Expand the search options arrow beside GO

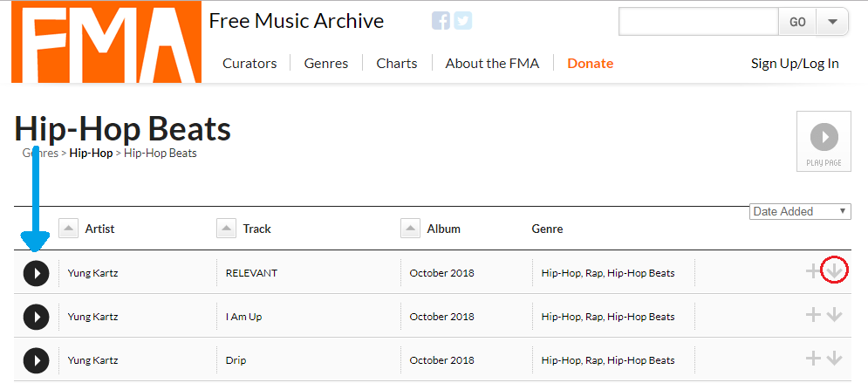(x=832, y=22)
